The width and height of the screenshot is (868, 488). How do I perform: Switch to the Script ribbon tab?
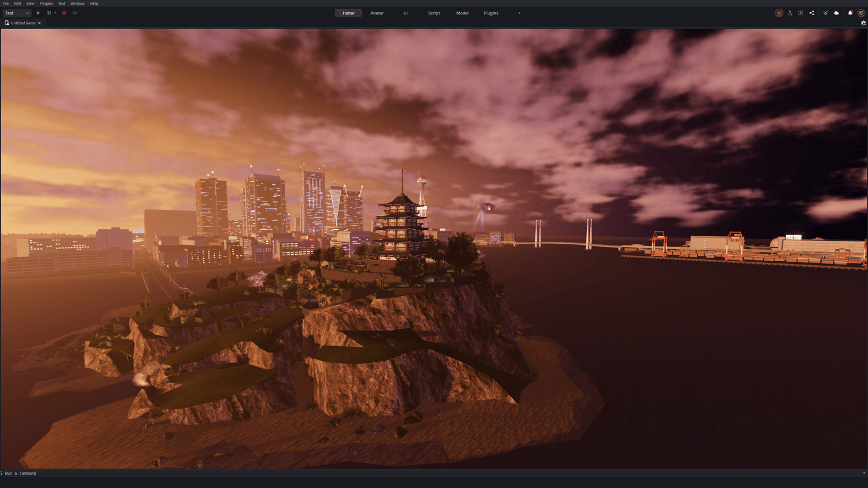434,13
